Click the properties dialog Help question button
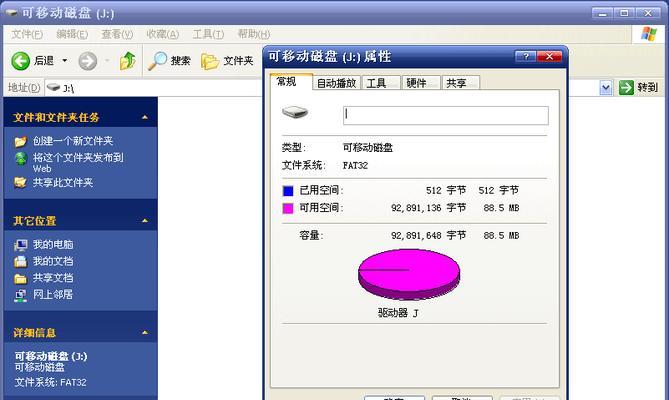Screen dimensions: 669x400 point(526,56)
